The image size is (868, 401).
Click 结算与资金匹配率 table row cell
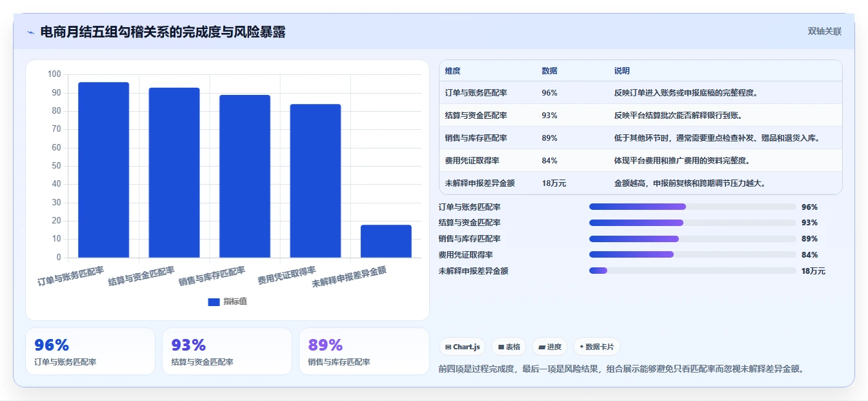tap(476, 116)
